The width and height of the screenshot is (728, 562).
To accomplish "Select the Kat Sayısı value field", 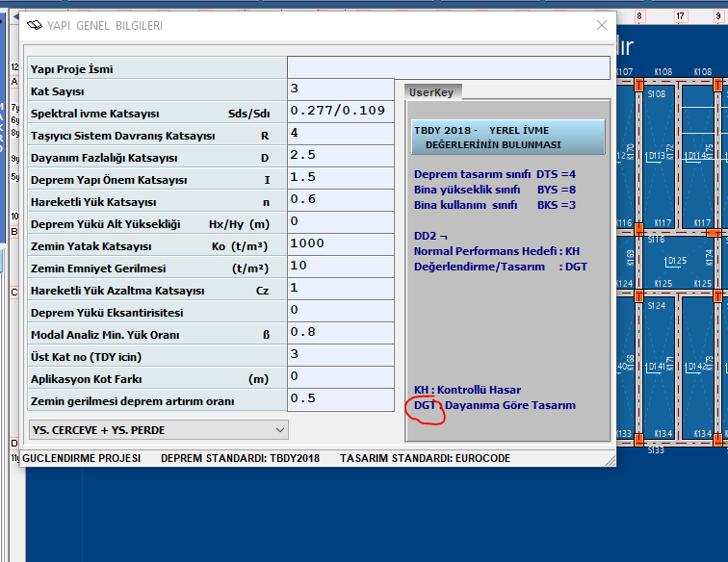I will click(340, 89).
